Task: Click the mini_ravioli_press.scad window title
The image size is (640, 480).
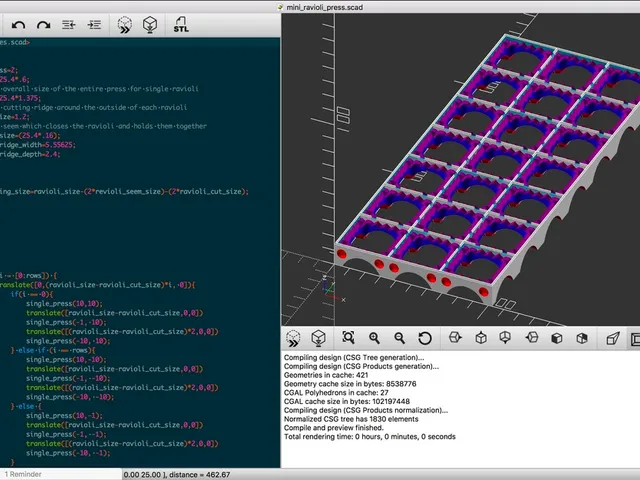Action: pyautogui.click(x=324, y=7)
